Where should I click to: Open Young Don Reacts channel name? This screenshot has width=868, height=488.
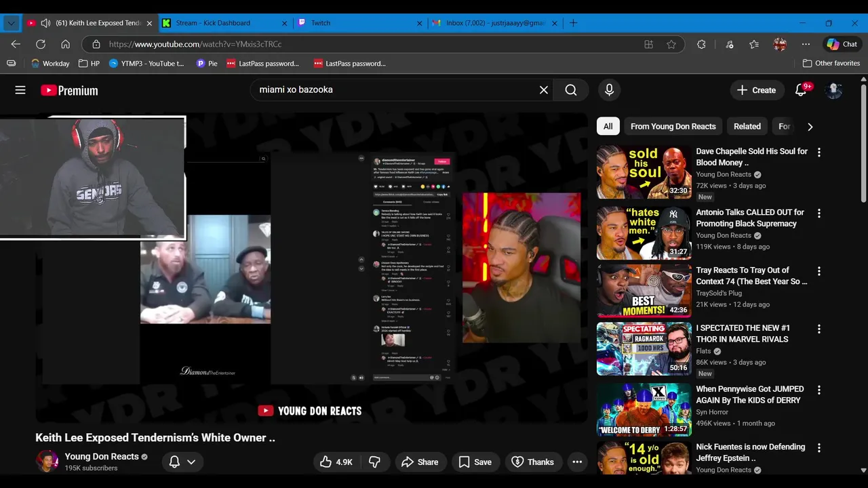102,456
